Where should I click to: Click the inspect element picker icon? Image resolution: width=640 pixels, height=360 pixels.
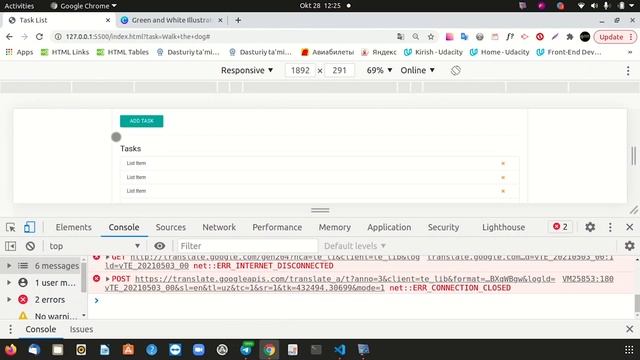(x=11, y=227)
